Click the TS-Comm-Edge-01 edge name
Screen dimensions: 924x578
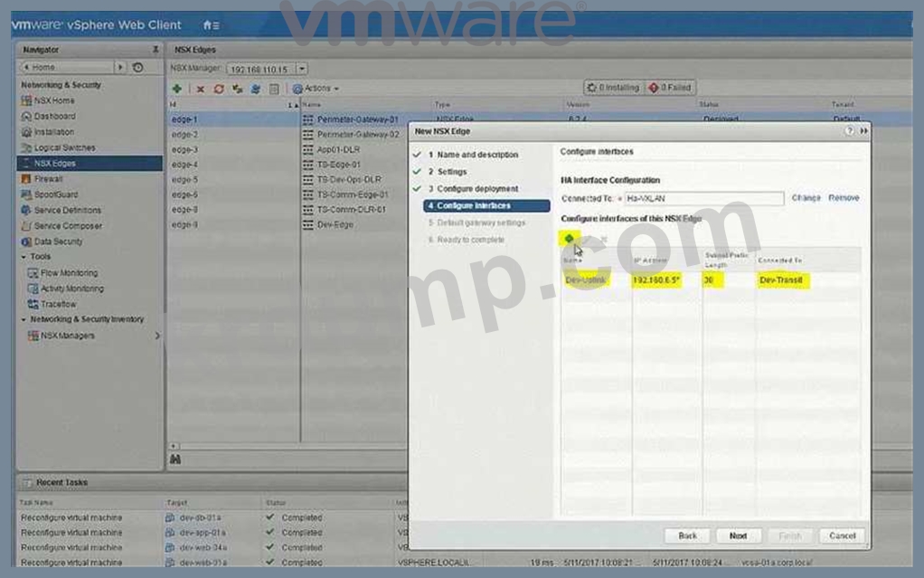[353, 194]
